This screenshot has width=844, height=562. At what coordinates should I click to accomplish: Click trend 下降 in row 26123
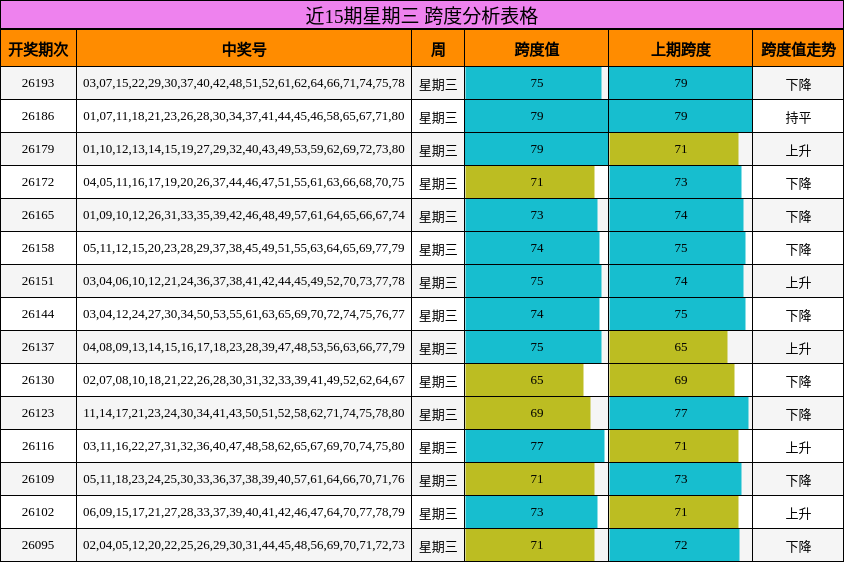coord(798,415)
